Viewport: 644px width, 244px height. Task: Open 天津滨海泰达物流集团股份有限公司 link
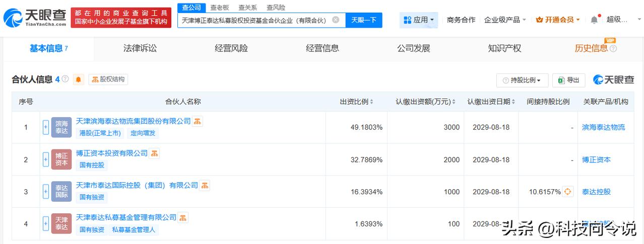tap(134, 121)
